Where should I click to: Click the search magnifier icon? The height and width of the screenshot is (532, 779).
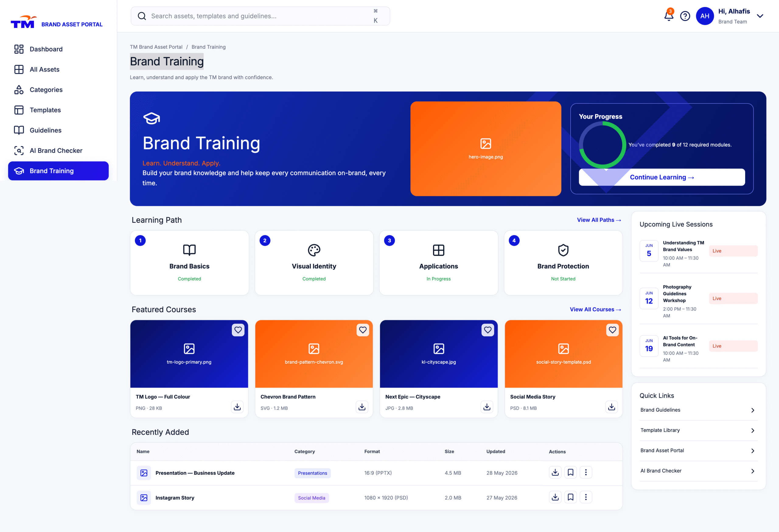[142, 16]
